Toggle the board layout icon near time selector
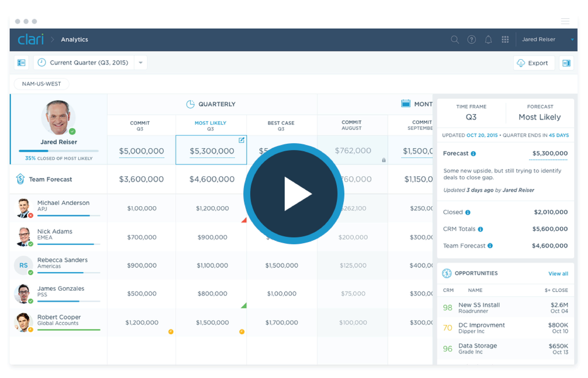Viewport: 588px width, 378px height. [21, 63]
